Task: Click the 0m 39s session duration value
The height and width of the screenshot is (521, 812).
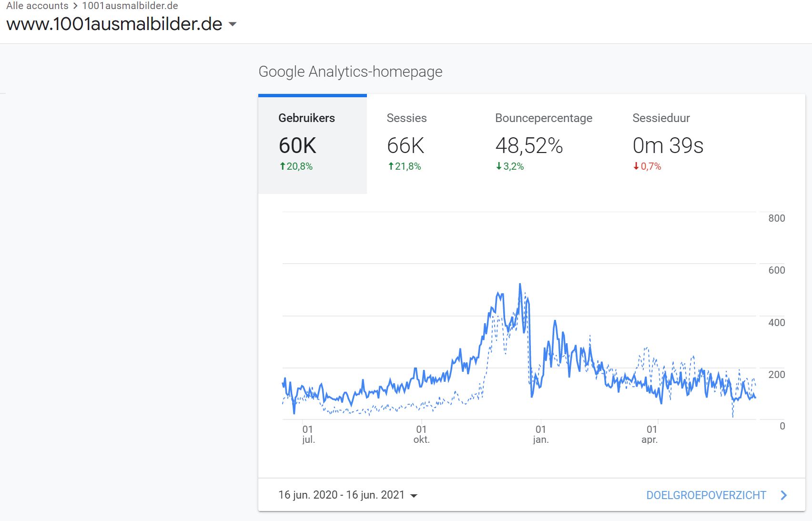Action: click(668, 146)
